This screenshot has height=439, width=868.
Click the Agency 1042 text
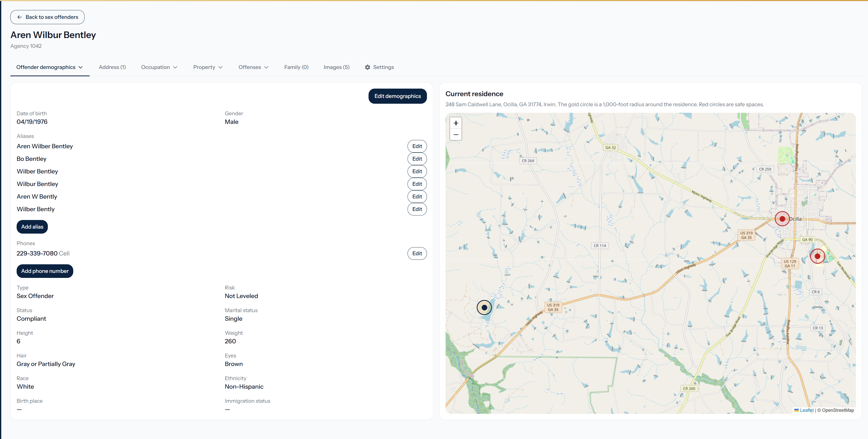tap(26, 46)
